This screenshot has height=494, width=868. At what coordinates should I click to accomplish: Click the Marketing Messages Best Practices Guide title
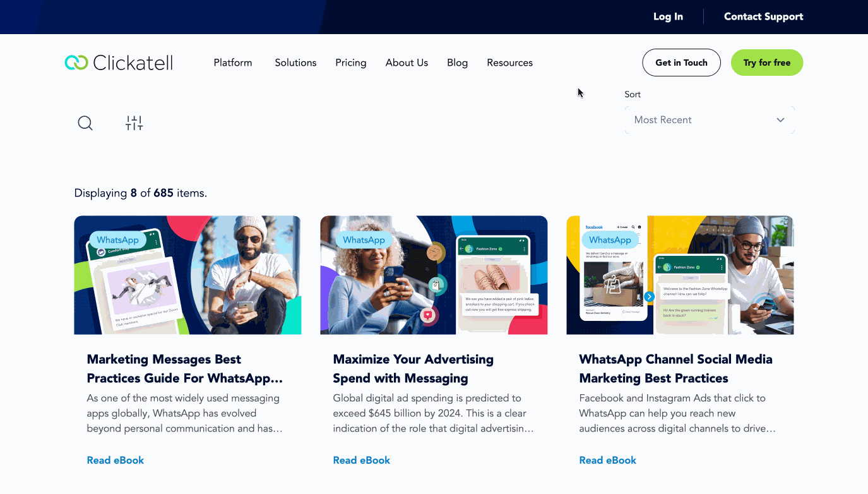(185, 369)
